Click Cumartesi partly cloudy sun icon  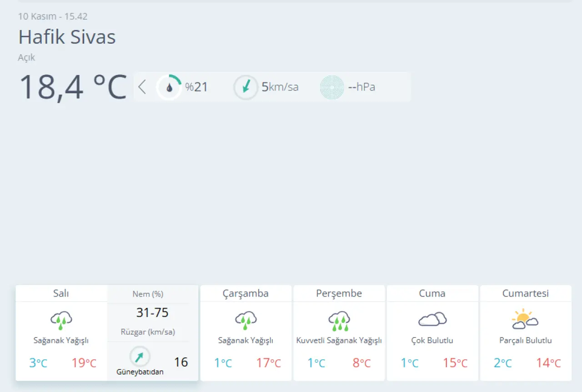click(525, 319)
